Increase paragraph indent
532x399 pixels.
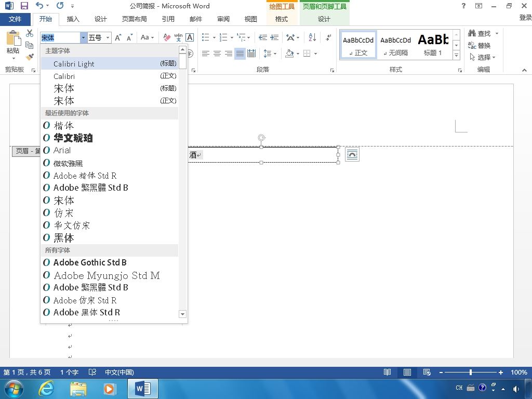(x=274, y=37)
